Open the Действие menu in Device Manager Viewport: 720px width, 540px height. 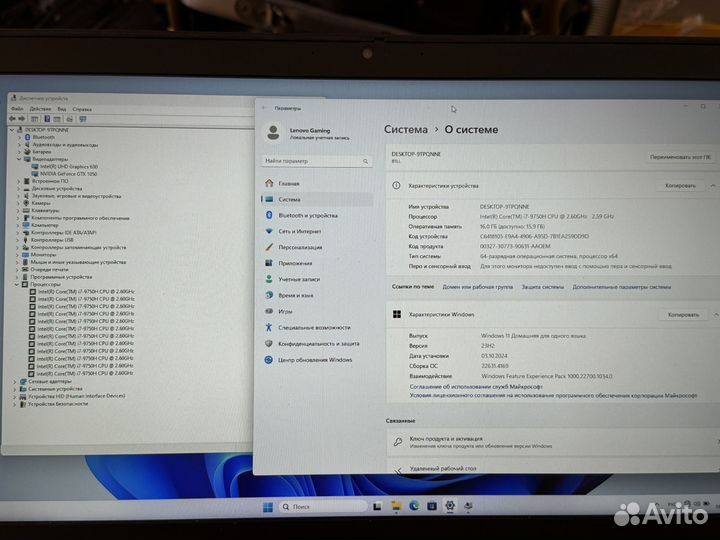tap(40, 109)
